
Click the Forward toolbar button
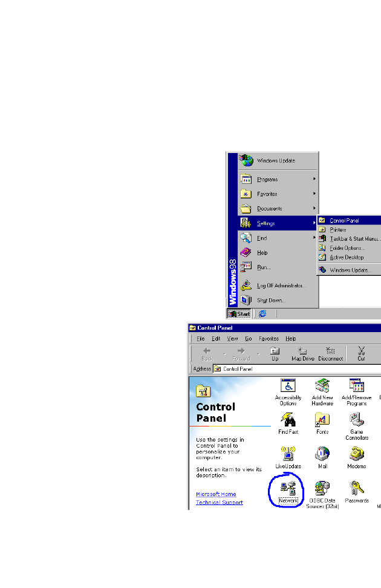(x=241, y=354)
